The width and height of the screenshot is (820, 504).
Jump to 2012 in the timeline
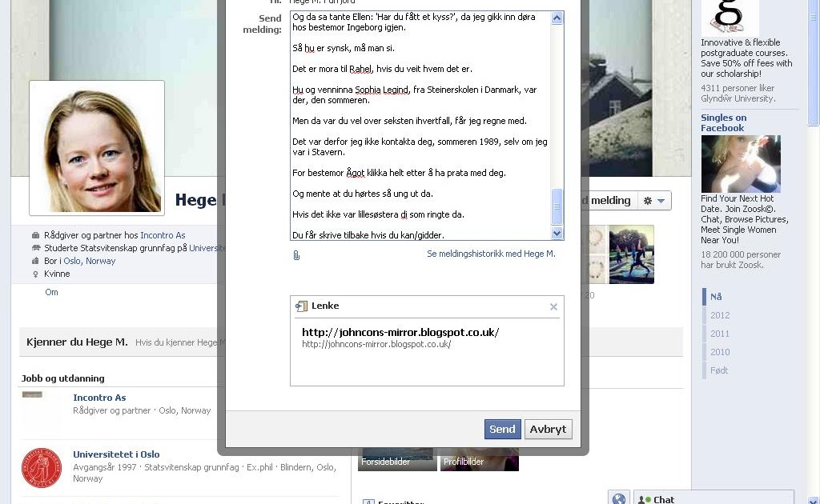click(x=720, y=315)
